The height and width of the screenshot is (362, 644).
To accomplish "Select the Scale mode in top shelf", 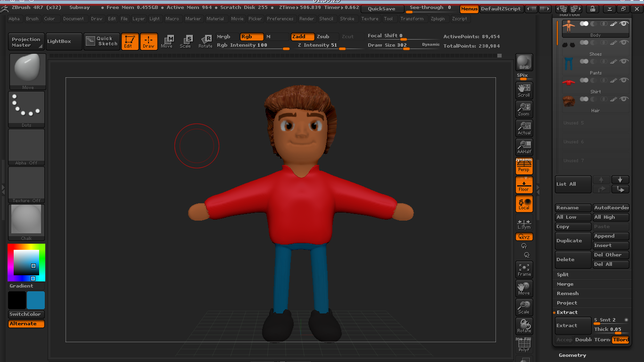I will pyautogui.click(x=186, y=41).
